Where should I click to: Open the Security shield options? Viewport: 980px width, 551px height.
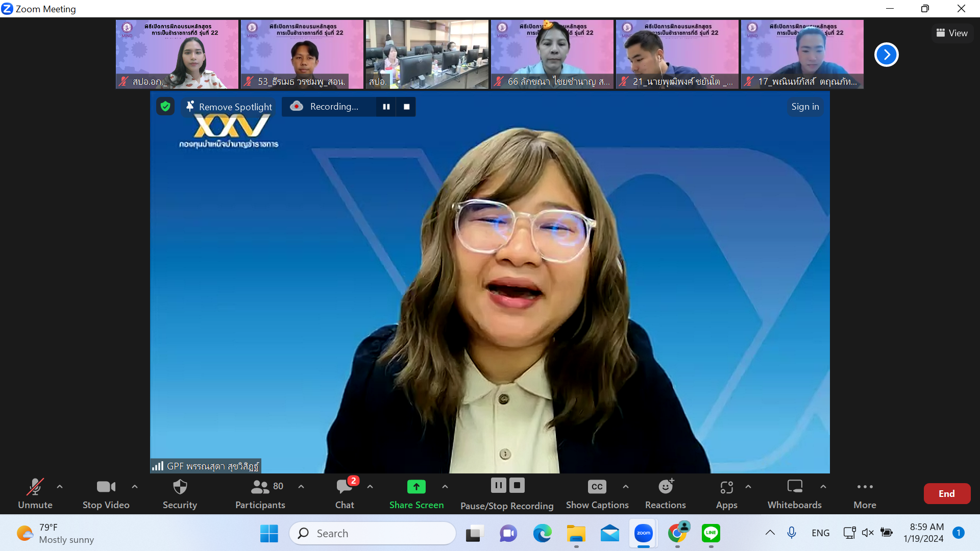[x=180, y=493]
